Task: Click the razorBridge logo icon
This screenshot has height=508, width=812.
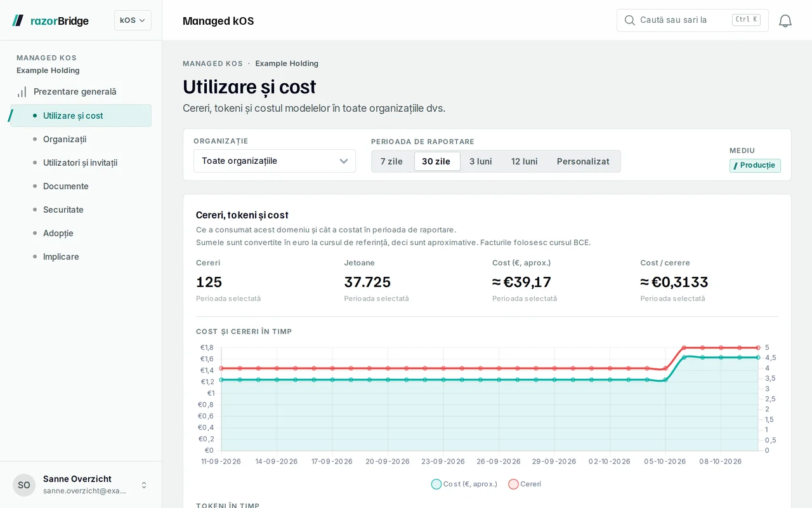Action: pyautogui.click(x=18, y=20)
